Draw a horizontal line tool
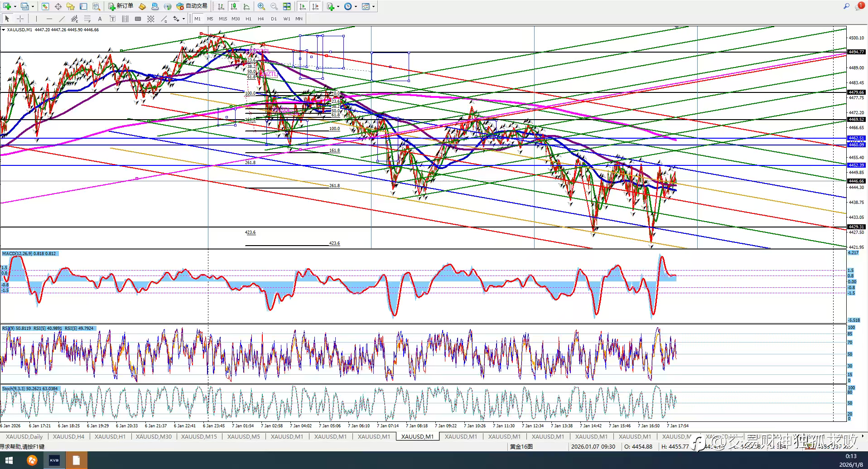Screen dimensions: 868x469 (x=49, y=19)
